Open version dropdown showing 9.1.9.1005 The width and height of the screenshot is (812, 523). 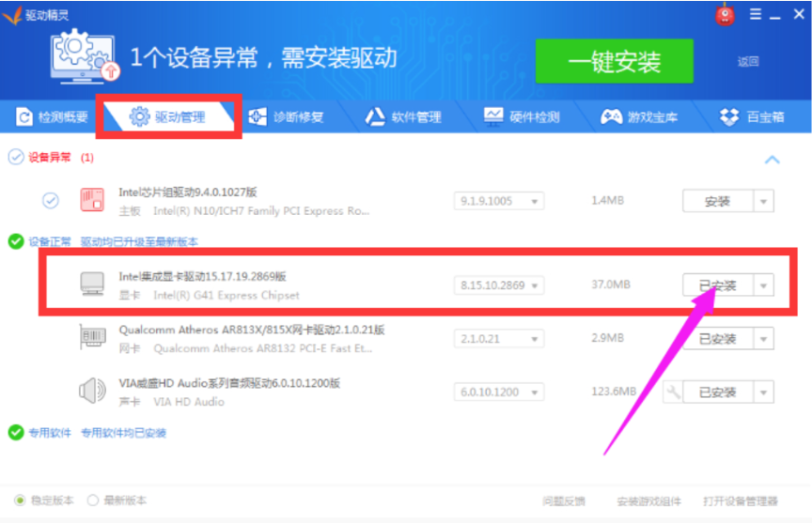tap(499, 201)
